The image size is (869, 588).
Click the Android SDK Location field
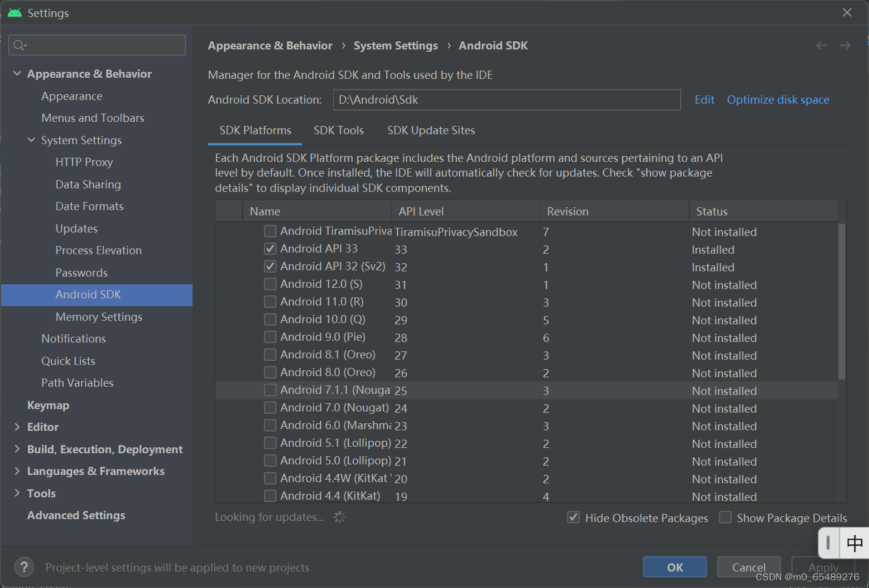coord(507,99)
